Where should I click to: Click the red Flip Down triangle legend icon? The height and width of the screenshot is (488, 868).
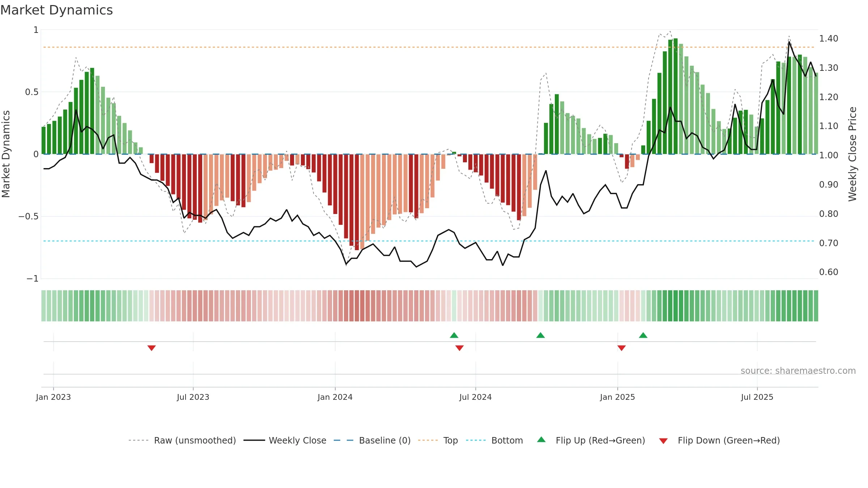click(x=663, y=441)
